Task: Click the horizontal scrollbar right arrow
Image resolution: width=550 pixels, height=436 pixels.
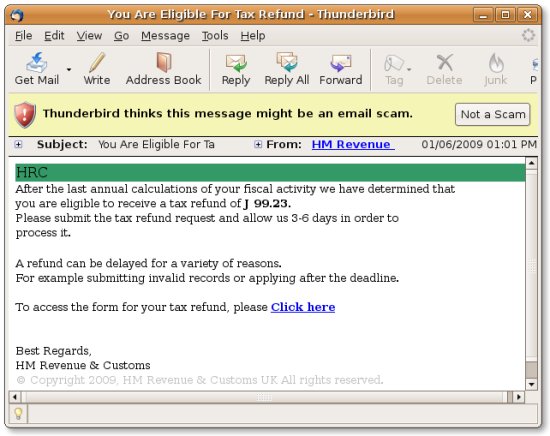Action: point(519,397)
